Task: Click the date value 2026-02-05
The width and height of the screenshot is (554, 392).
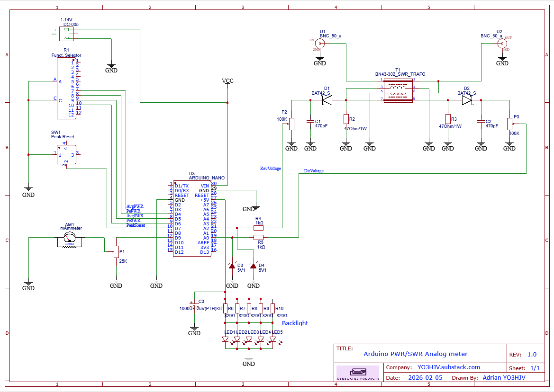Action: (426, 377)
